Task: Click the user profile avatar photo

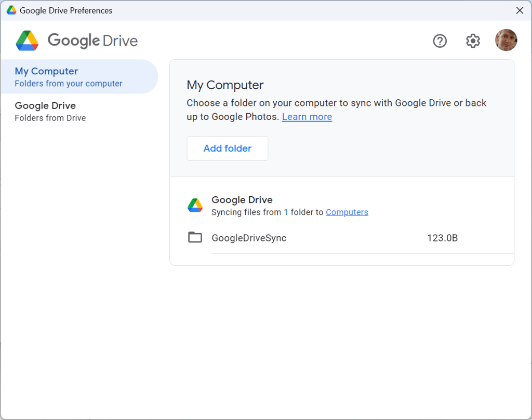Action: tap(506, 40)
